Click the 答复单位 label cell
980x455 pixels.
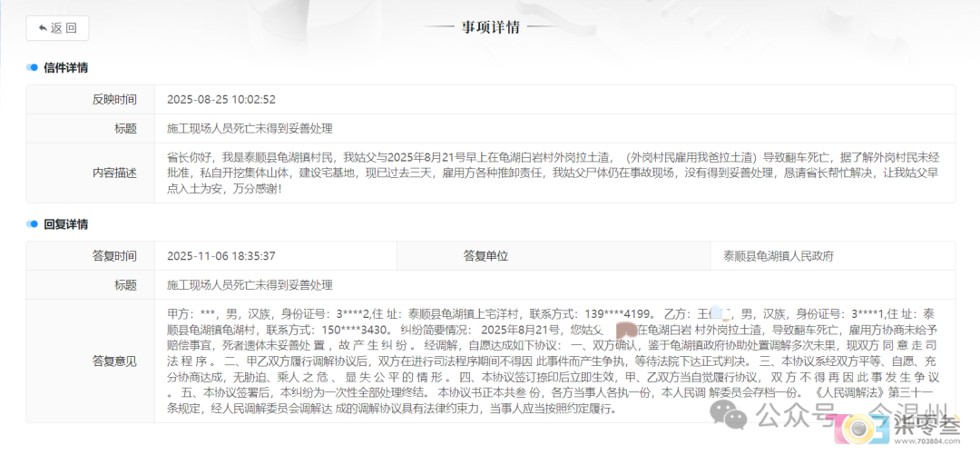point(485,256)
